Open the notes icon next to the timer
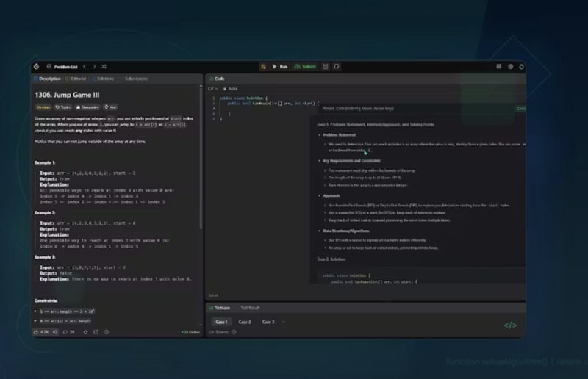588x379 pixels. [337, 66]
